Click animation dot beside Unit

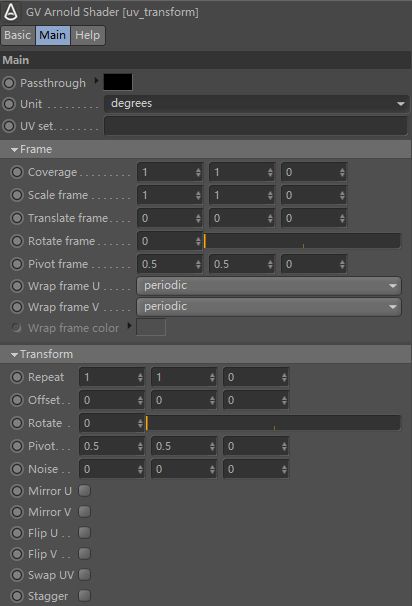pyautogui.click(x=9, y=104)
